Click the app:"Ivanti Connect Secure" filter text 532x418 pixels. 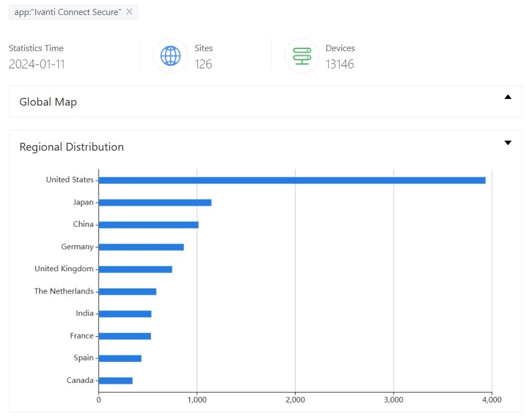[x=68, y=12]
